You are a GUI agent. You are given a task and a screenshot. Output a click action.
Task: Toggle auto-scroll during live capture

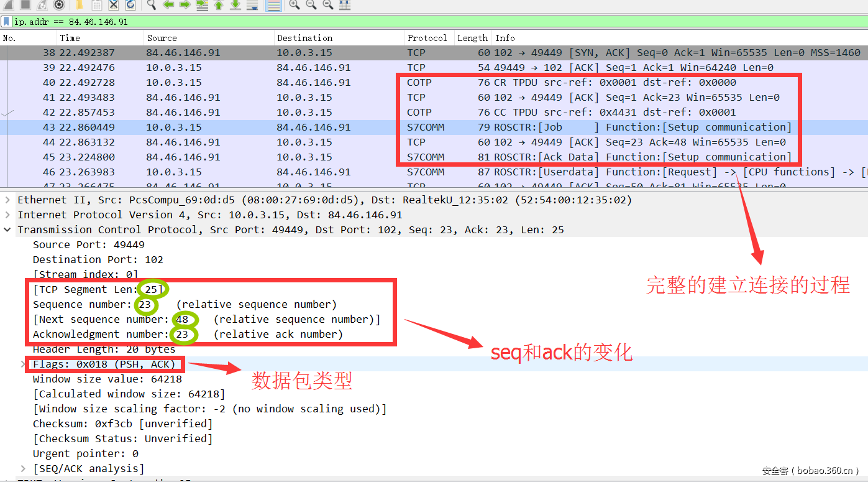tap(253, 6)
